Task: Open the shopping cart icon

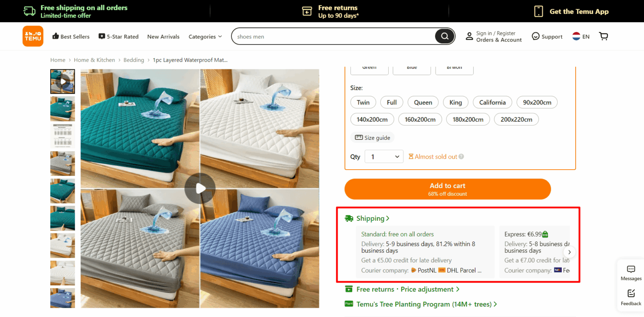Action: [x=603, y=36]
